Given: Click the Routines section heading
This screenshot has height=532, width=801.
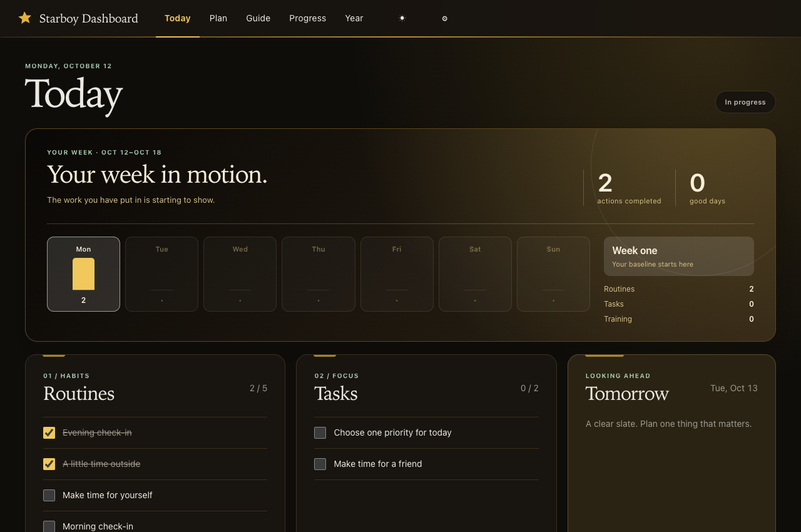Looking at the screenshot, I should point(79,394).
